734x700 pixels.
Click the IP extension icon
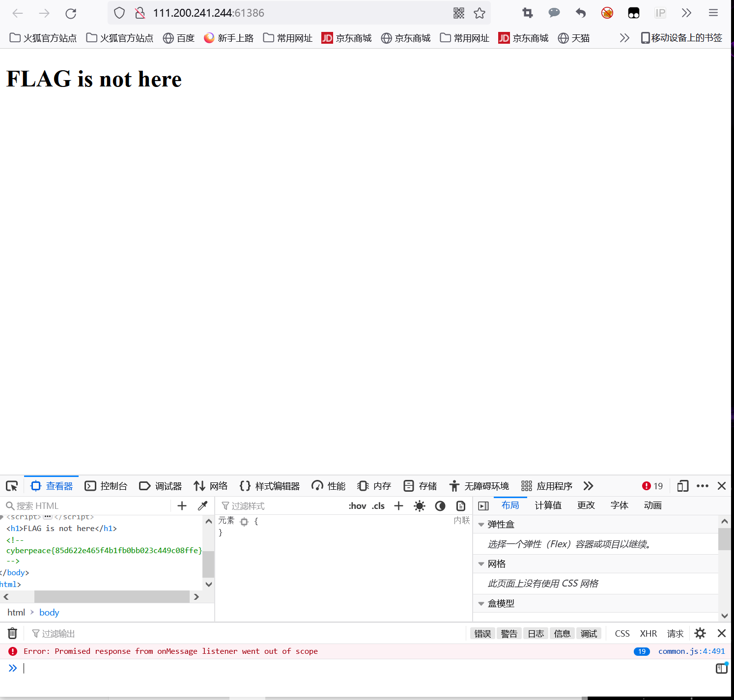tap(660, 13)
